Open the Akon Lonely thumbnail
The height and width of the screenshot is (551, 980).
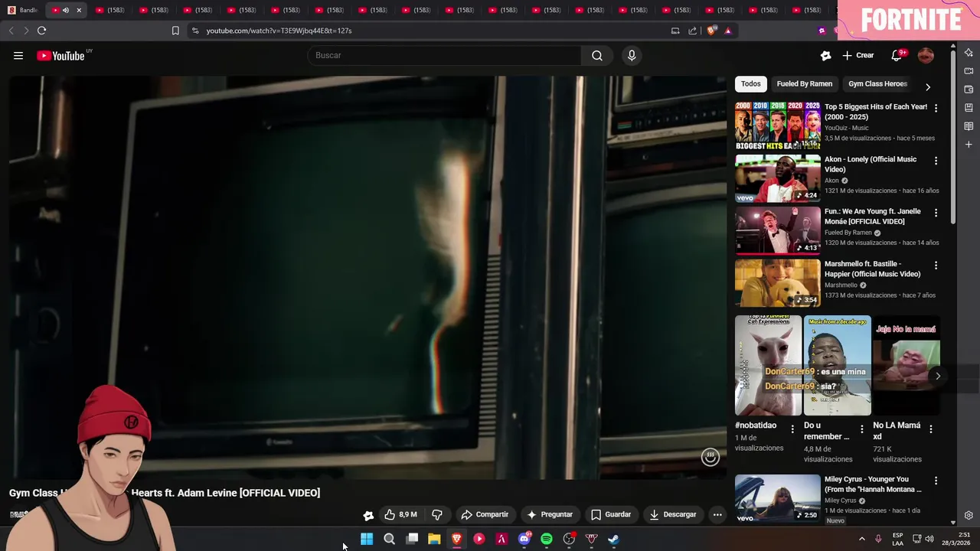[x=777, y=178]
